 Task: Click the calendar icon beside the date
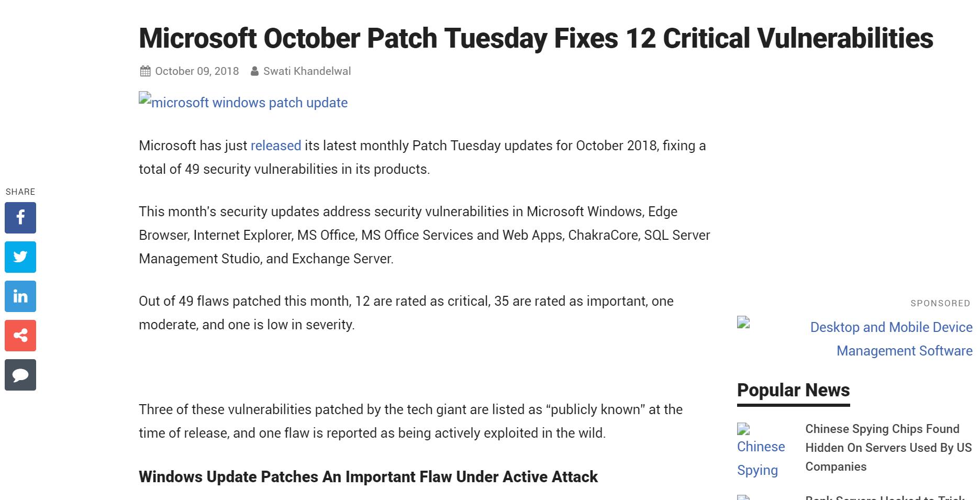[146, 71]
